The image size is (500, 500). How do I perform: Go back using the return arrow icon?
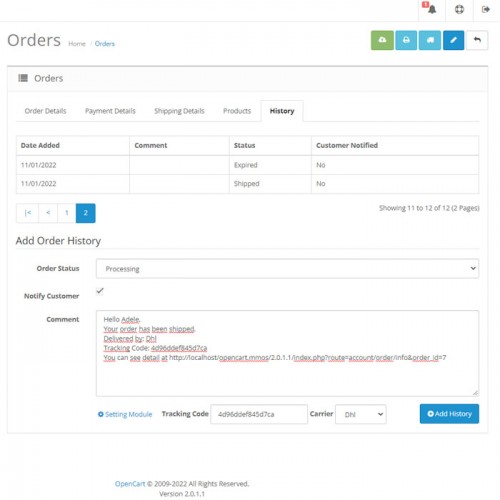coord(477,40)
